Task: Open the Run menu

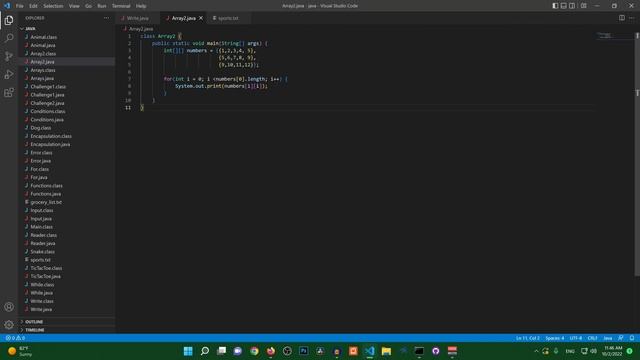Action: [102, 6]
